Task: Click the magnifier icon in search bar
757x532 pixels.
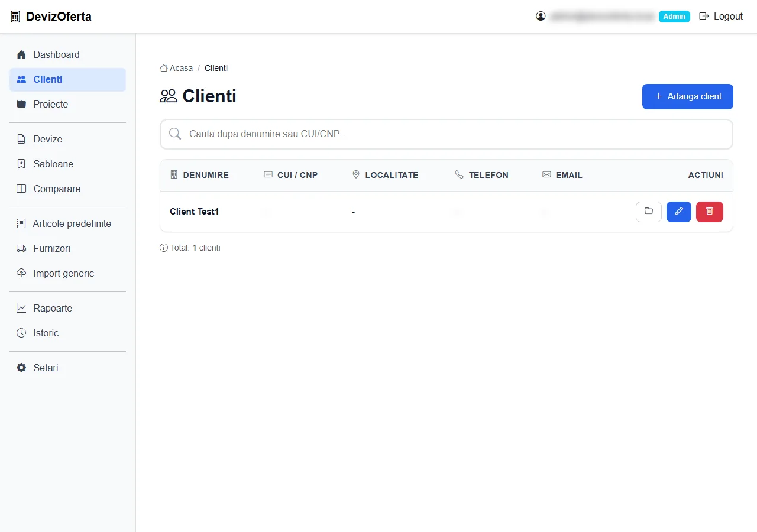Action: pos(175,134)
